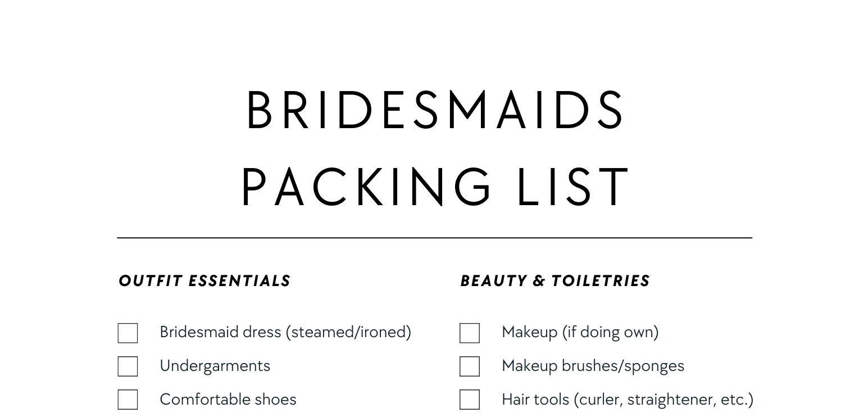Check the Makeup (if doing own) box
This screenshot has width=868, height=417.
coord(470,333)
